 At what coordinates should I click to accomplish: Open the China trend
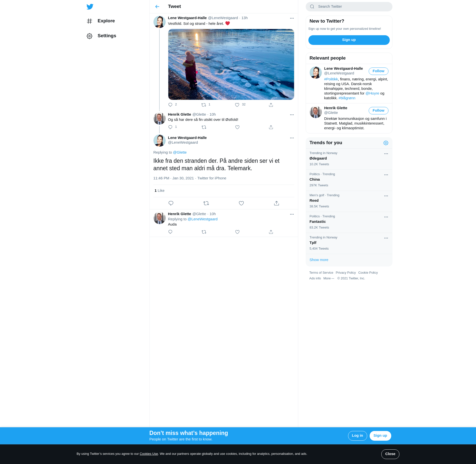point(349,180)
